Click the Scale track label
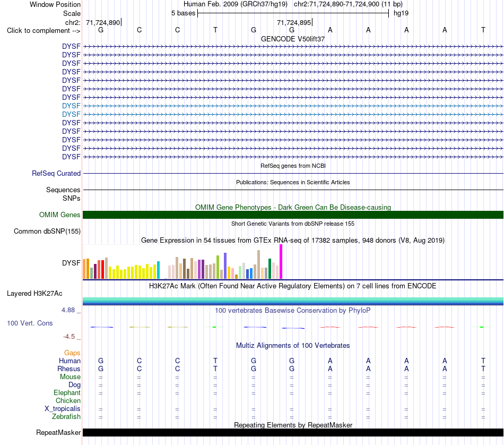This screenshot has width=504, height=445. pyautogui.click(x=72, y=13)
